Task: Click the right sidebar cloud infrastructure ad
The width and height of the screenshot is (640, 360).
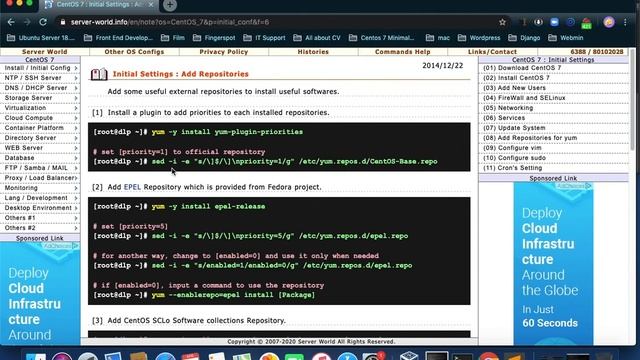Action: click(553, 263)
